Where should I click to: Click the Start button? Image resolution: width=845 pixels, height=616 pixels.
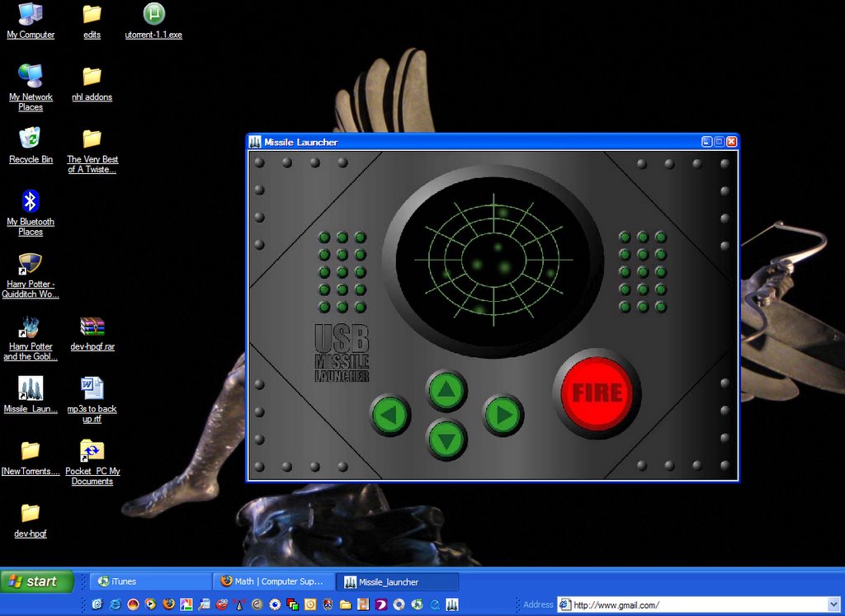[x=37, y=581]
